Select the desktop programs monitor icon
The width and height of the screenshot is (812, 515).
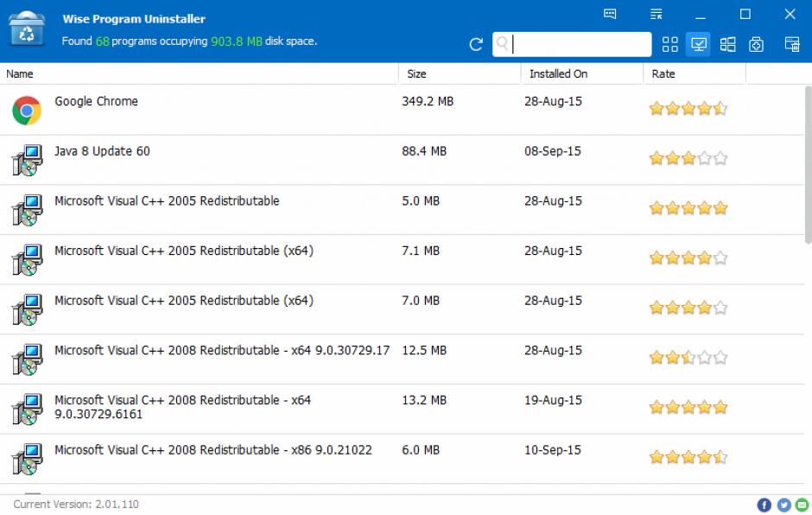point(698,45)
